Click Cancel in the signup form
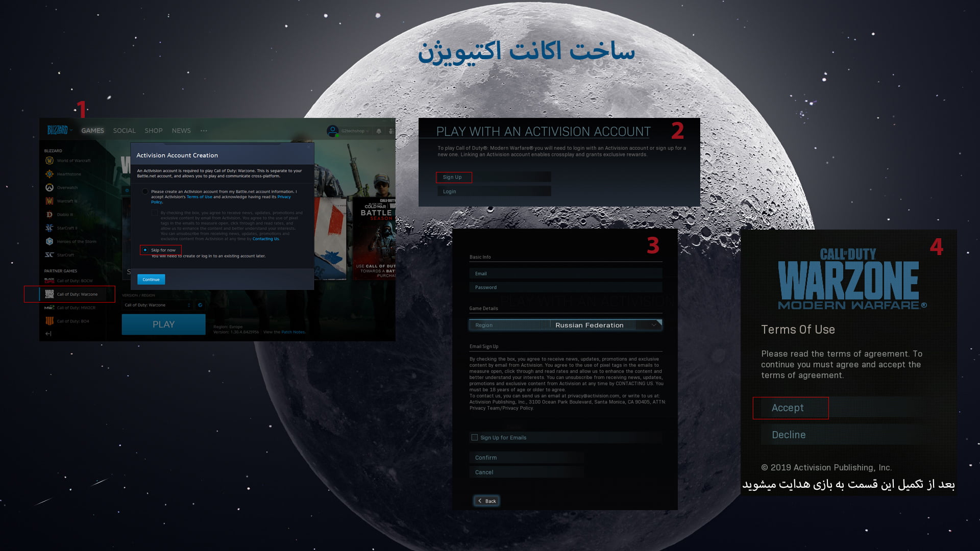 [527, 472]
